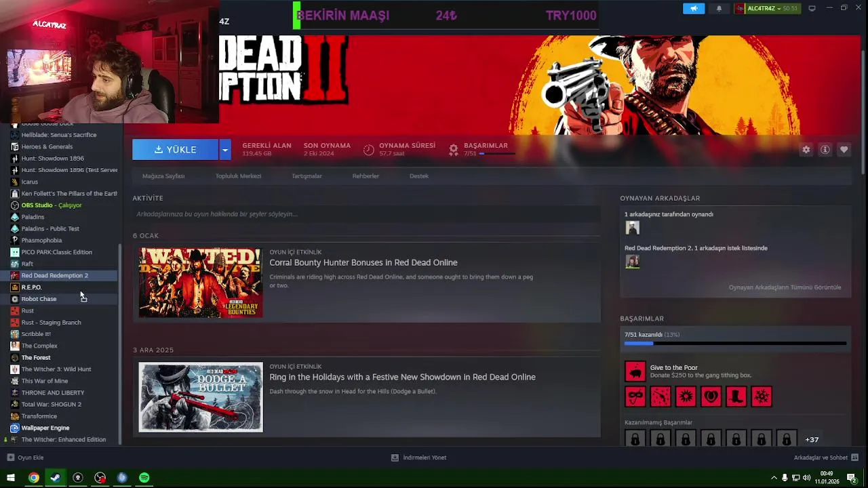This screenshot has width=868, height=488.
Task: Click the boot achievement icon
Action: (736, 396)
